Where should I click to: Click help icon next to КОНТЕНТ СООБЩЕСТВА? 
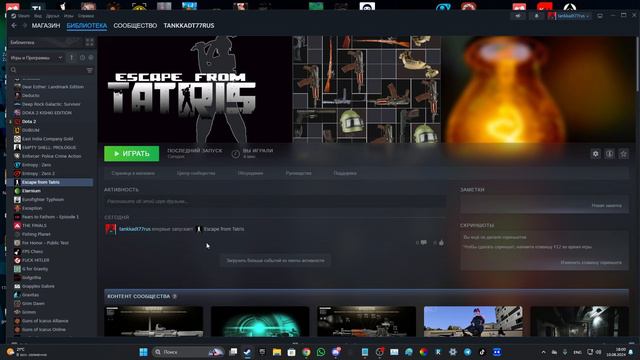click(x=175, y=296)
